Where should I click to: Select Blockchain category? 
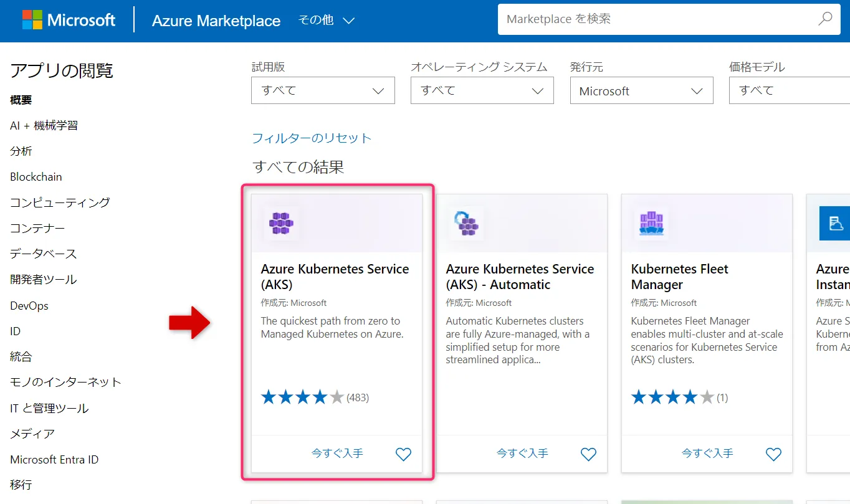(x=36, y=177)
